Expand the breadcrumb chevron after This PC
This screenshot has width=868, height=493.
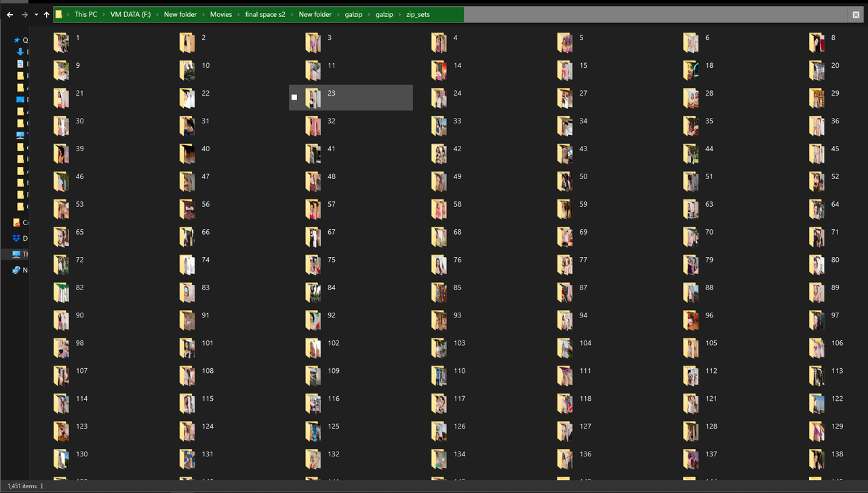[x=104, y=14]
